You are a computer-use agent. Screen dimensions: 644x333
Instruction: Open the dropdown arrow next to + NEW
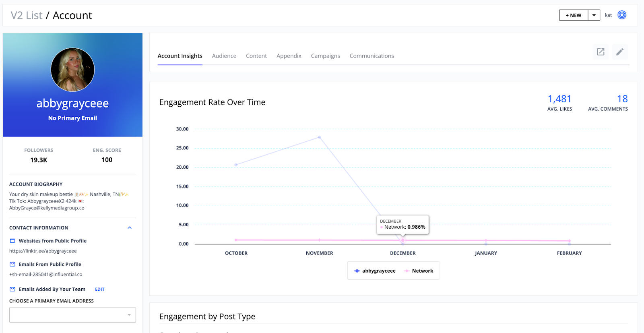pyautogui.click(x=594, y=15)
